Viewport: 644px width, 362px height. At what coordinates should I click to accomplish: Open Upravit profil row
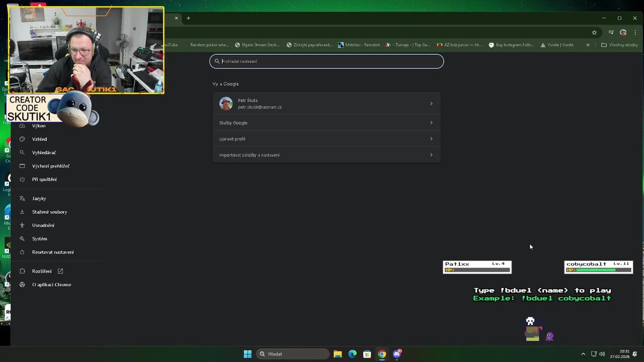pyautogui.click(x=327, y=139)
